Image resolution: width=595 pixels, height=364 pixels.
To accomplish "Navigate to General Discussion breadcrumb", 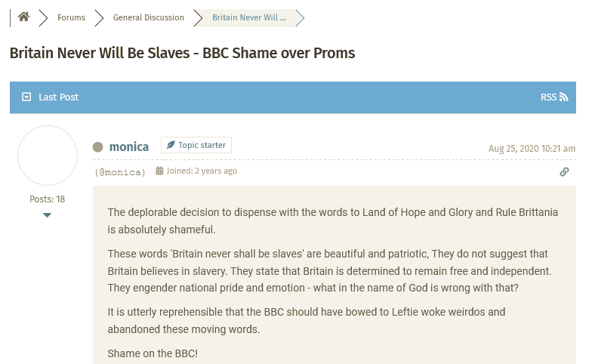I will tap(149, 17).
